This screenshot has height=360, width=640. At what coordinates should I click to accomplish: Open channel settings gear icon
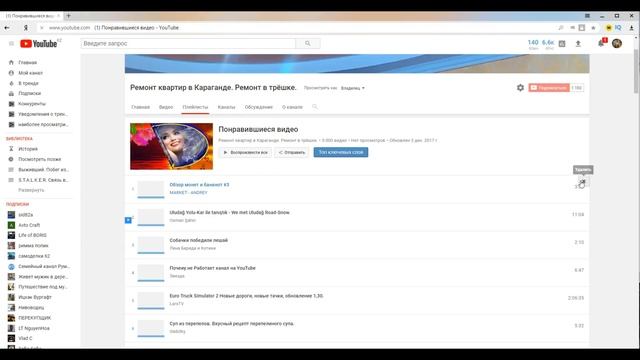pos(520,87)
